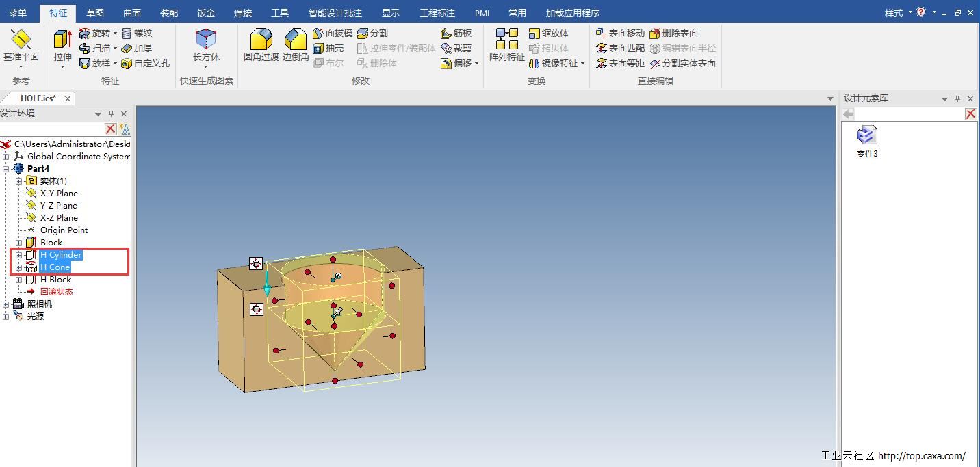Switch to the PMI tab
Image resolution: width=980 pixels, height=467 pixels.
(x=482, y=13)
